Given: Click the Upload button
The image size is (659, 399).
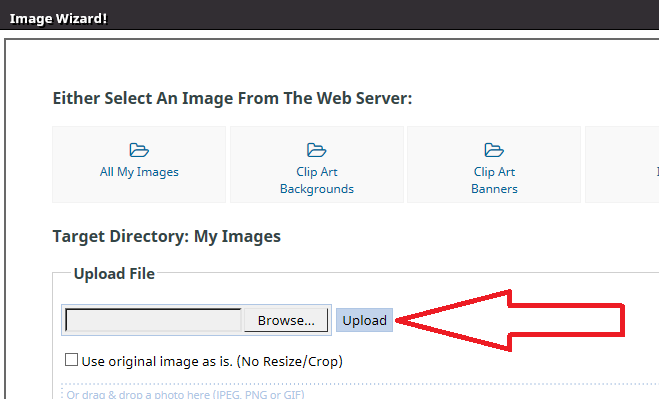Looking at the screenshot, I should coord(364,320).
